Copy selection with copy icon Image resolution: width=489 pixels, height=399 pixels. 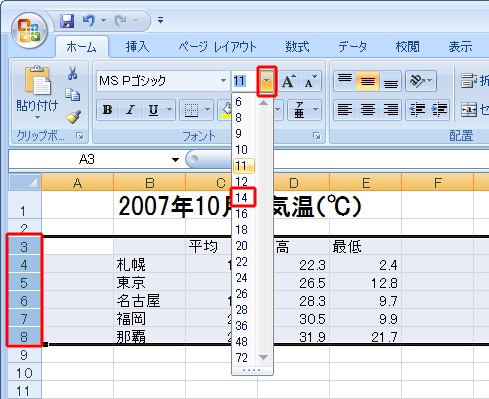[x=72, y=95]
